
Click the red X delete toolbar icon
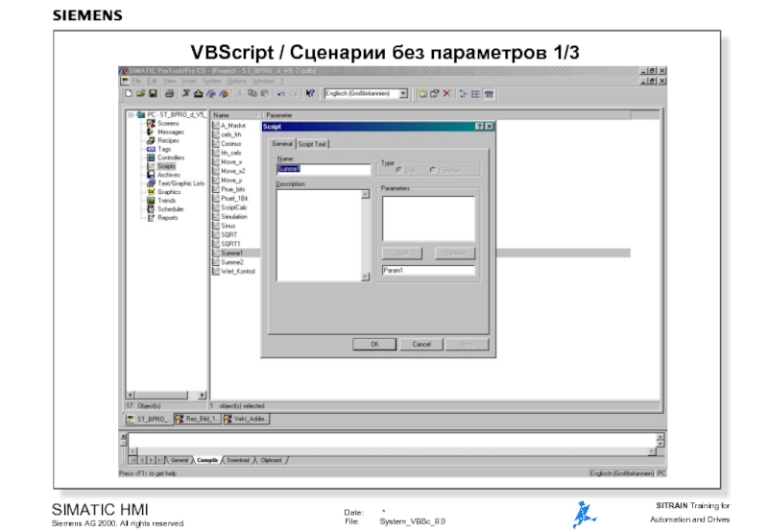(x=446, y=93)
